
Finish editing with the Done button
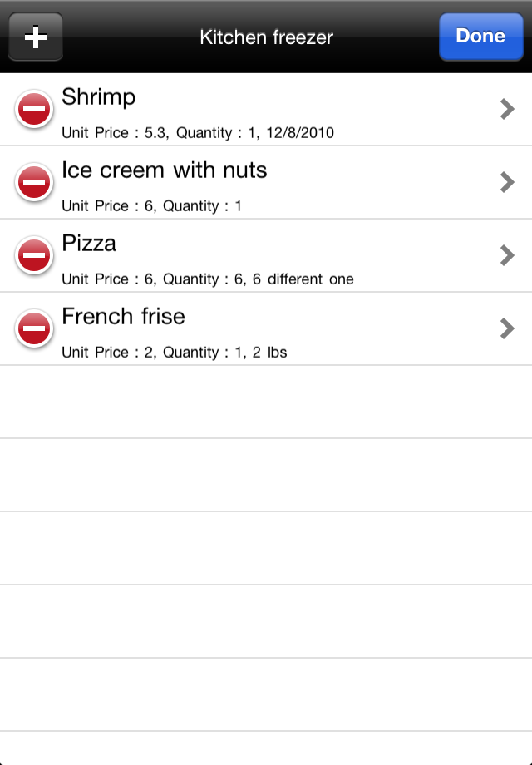(480, 37)
